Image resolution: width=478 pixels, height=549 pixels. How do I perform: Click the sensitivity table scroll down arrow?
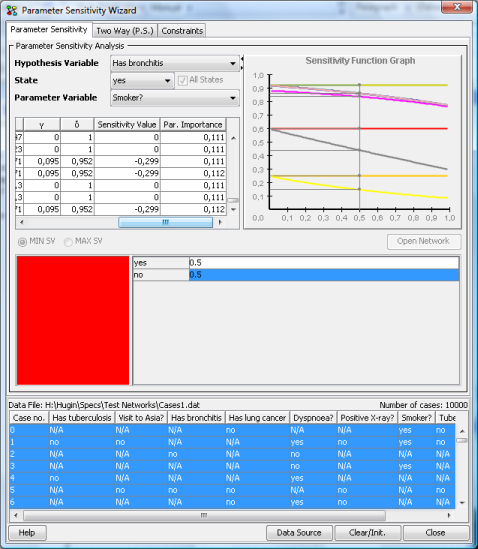tap(233, 210)
